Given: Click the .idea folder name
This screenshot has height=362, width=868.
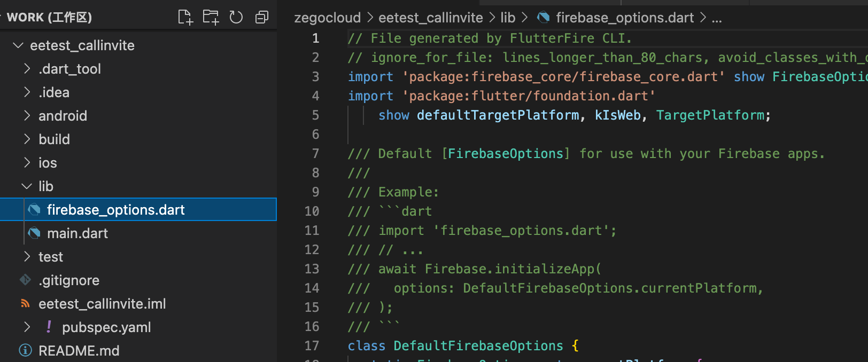Looking at the screenshot, I should (54, 92).
